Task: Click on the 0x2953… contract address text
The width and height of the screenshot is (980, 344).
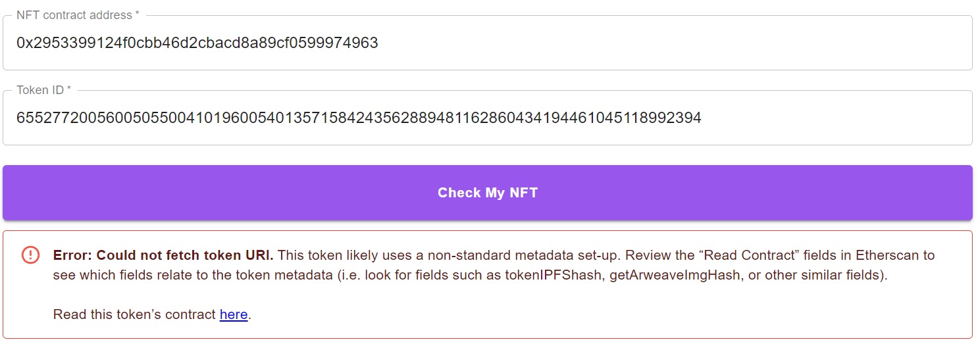Action: click(197, 43)
